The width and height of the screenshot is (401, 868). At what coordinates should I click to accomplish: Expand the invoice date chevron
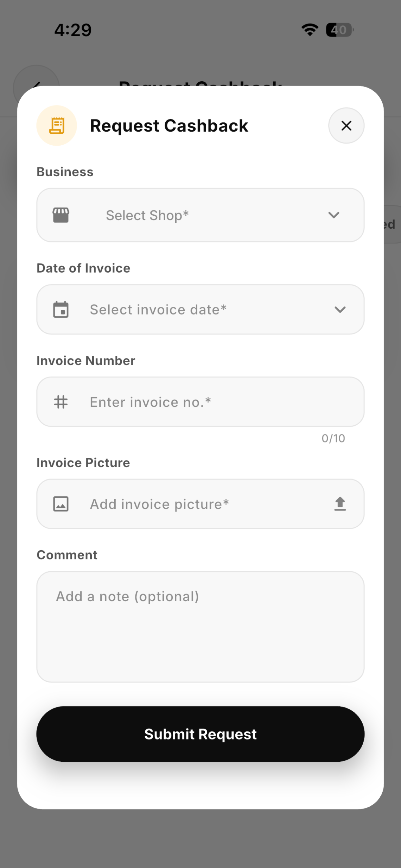point(340,309)
